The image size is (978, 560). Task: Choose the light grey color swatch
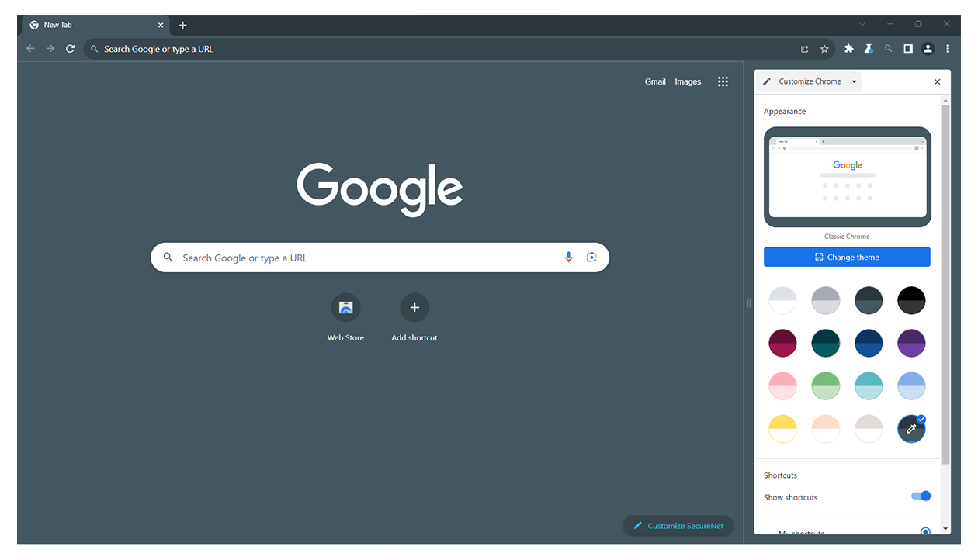(826, 300)
